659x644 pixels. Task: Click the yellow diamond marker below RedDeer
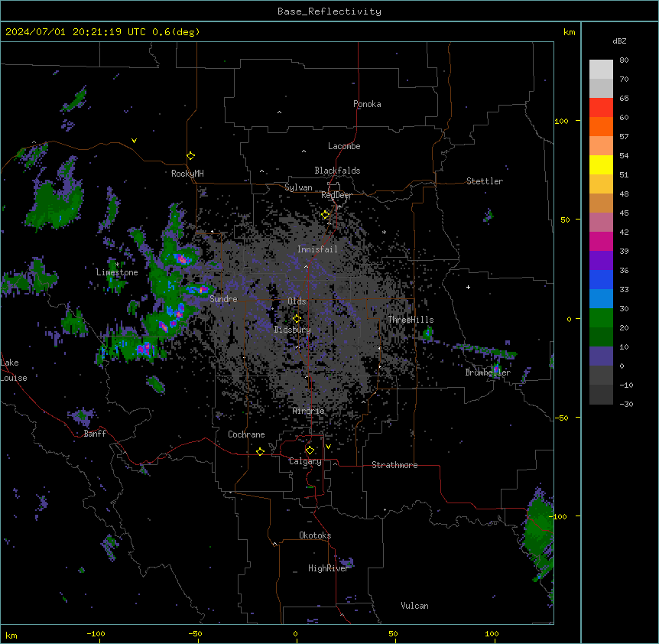[326, 215]
